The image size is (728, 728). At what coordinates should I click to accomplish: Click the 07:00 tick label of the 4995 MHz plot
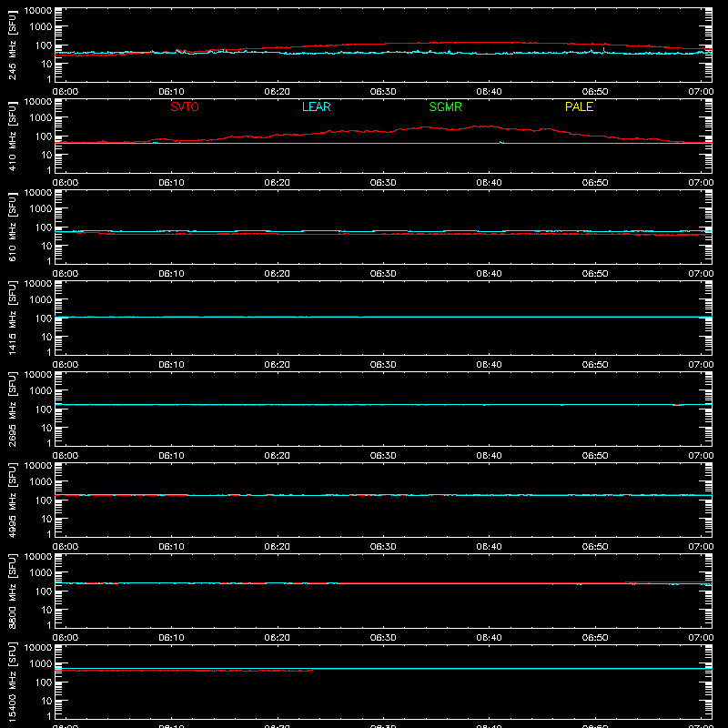point(701,547)
